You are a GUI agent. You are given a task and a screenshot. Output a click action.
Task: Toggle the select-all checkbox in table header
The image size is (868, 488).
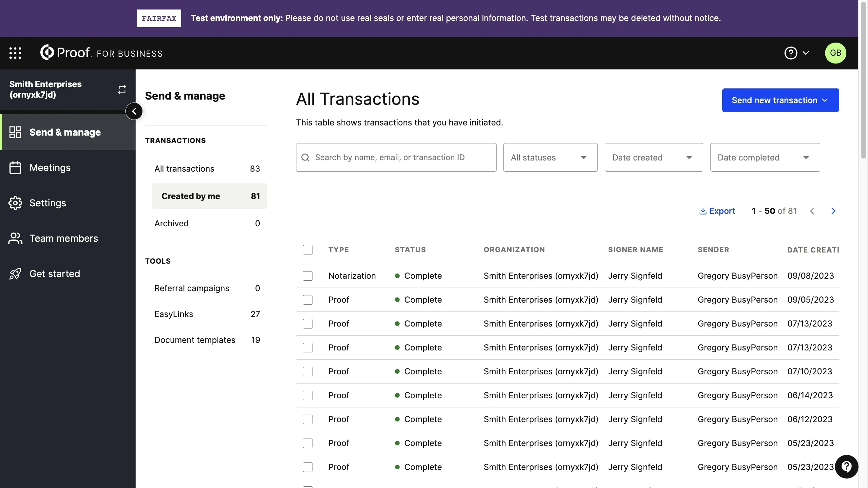click(x=307, y=250)
